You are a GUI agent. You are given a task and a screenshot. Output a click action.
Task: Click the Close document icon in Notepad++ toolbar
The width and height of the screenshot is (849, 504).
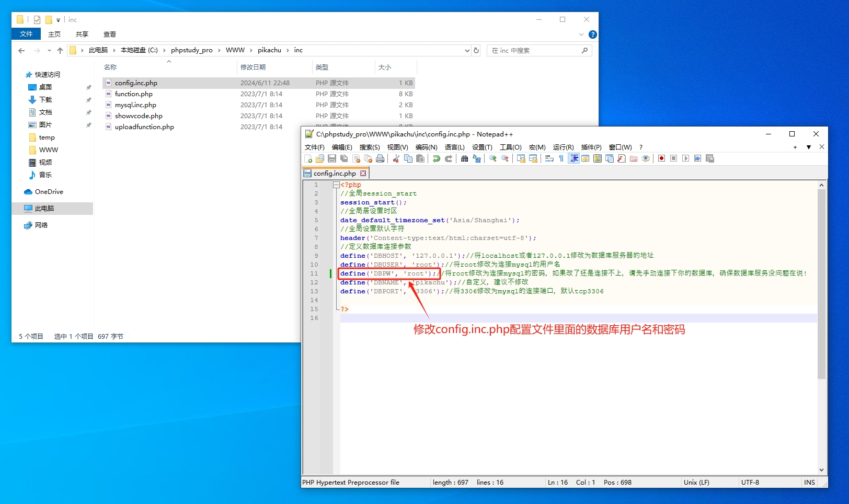357,158
